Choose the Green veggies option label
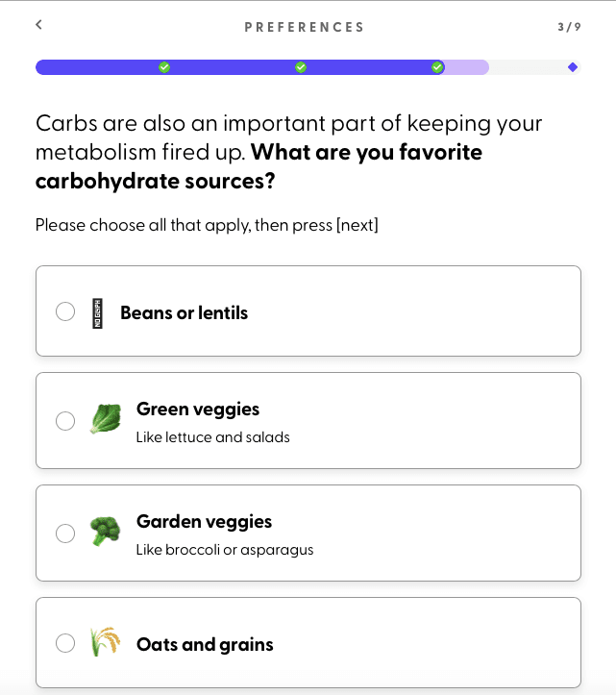 point(198,410)
